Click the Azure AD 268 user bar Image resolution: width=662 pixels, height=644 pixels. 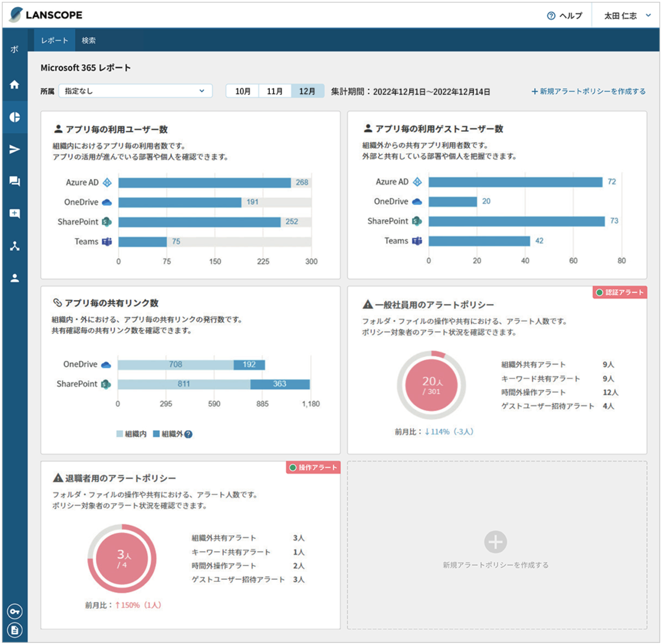click(x=204, y=183)
